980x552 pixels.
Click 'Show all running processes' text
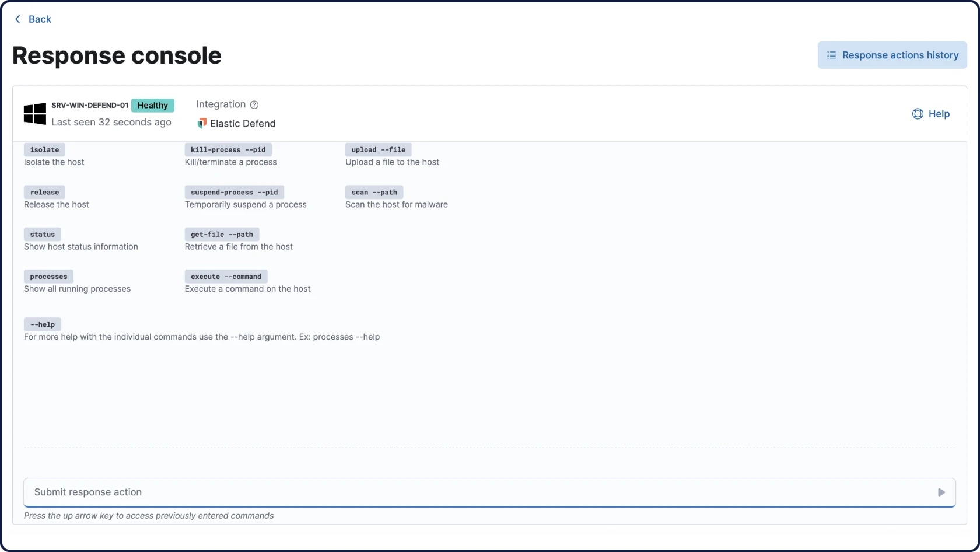(78, 289)
